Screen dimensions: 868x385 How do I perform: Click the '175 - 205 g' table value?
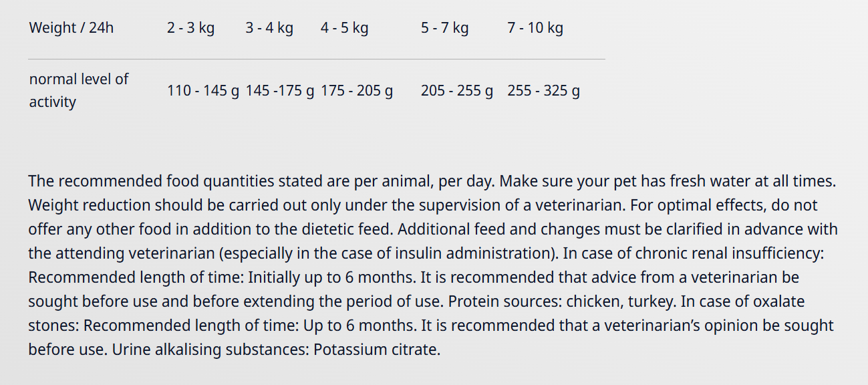[x=357, y=90]
